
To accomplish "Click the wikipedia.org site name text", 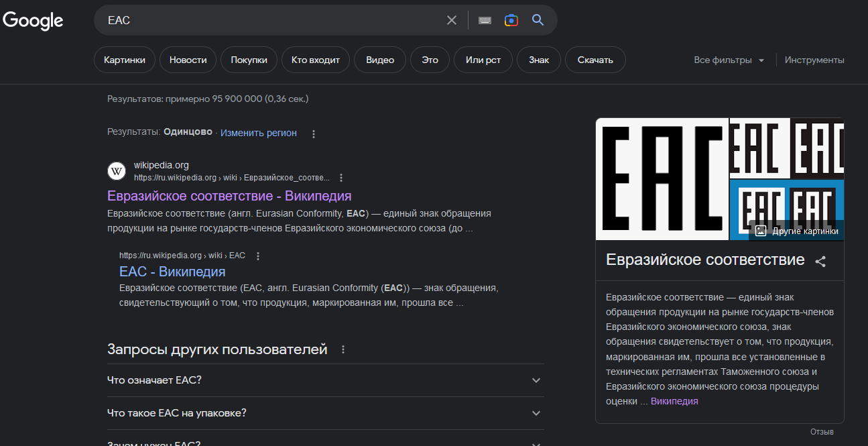I will pos(162,165).
